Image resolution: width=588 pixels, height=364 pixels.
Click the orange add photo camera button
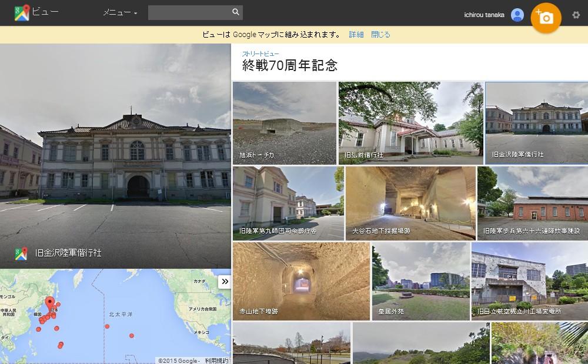tap(546, 18)
